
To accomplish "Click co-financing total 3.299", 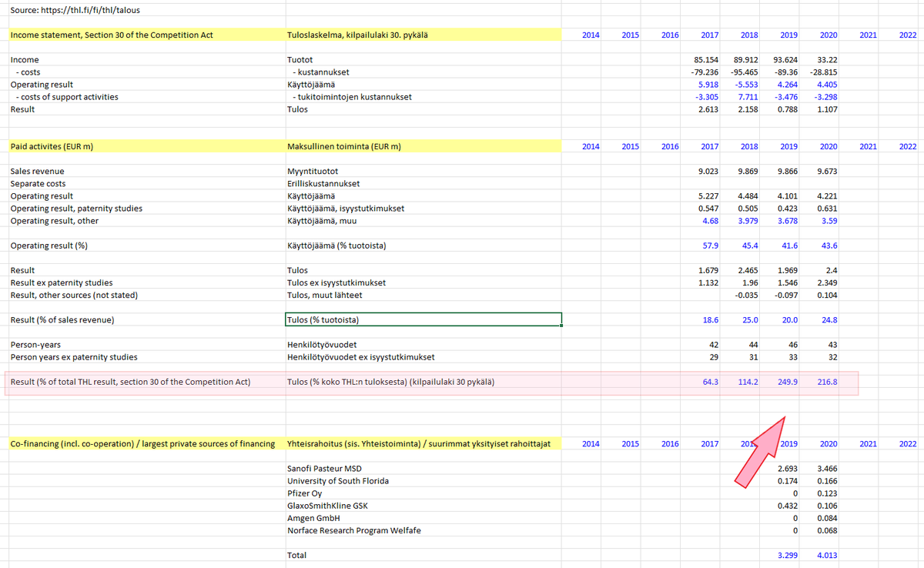I will (x=787, y=555).
